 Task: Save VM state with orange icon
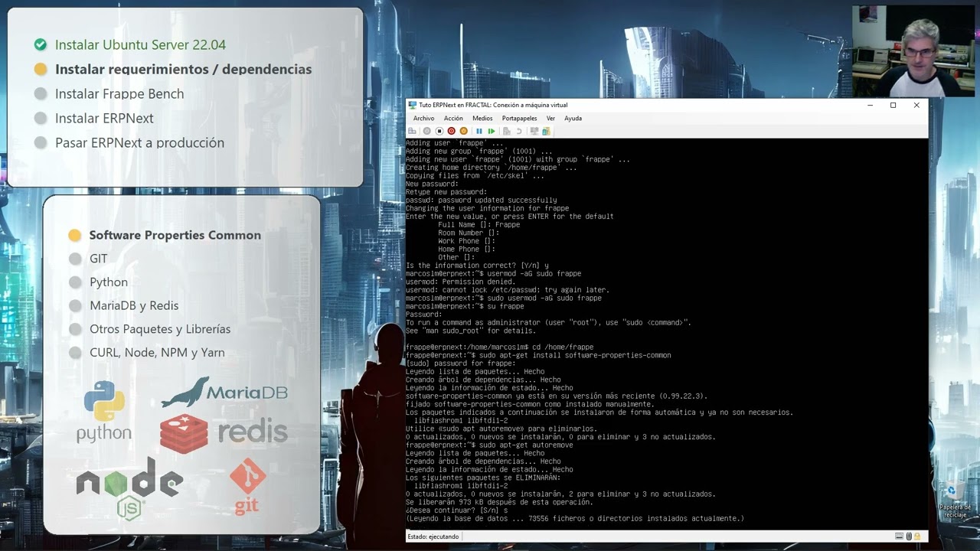tap(463, 131)
